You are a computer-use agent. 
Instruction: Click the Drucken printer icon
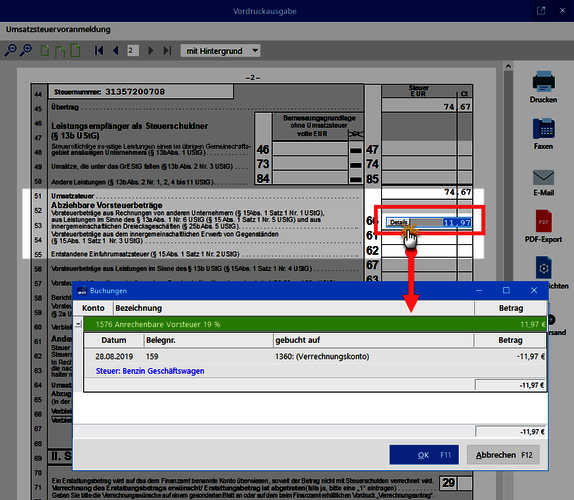[544, 81]
